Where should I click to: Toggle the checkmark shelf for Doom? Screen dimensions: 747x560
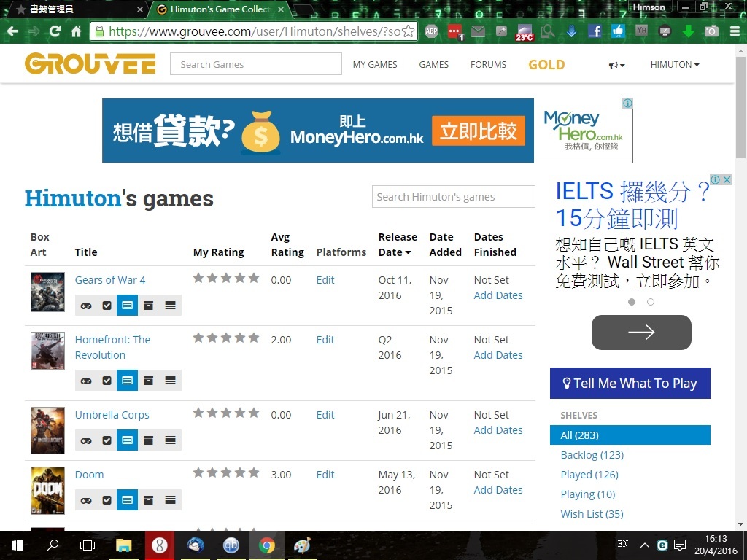107,500
